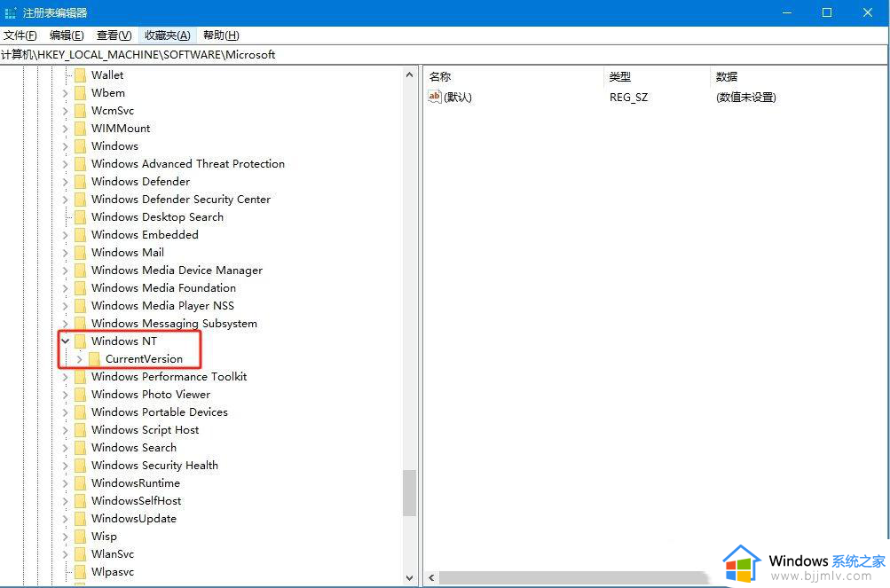Viewport: 890px width, 588px height.
Task: Click the Windows Search folder icon
Action: tap(80, 447)
